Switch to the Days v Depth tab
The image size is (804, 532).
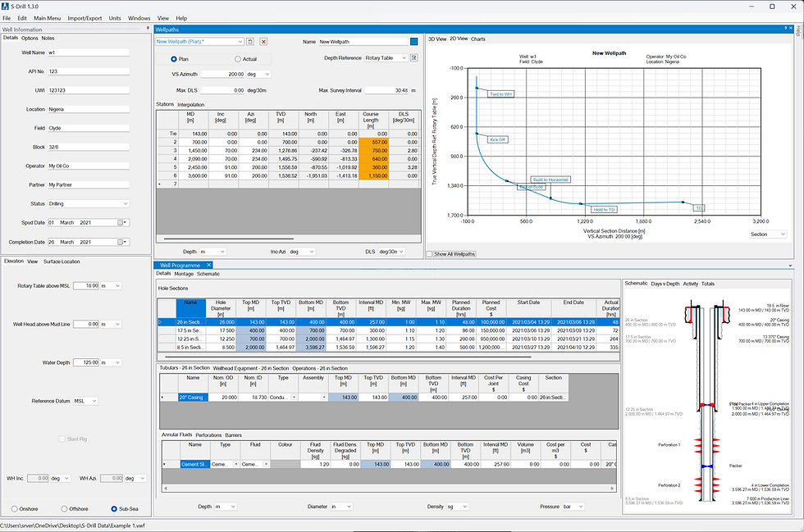[x=665, y=284]
